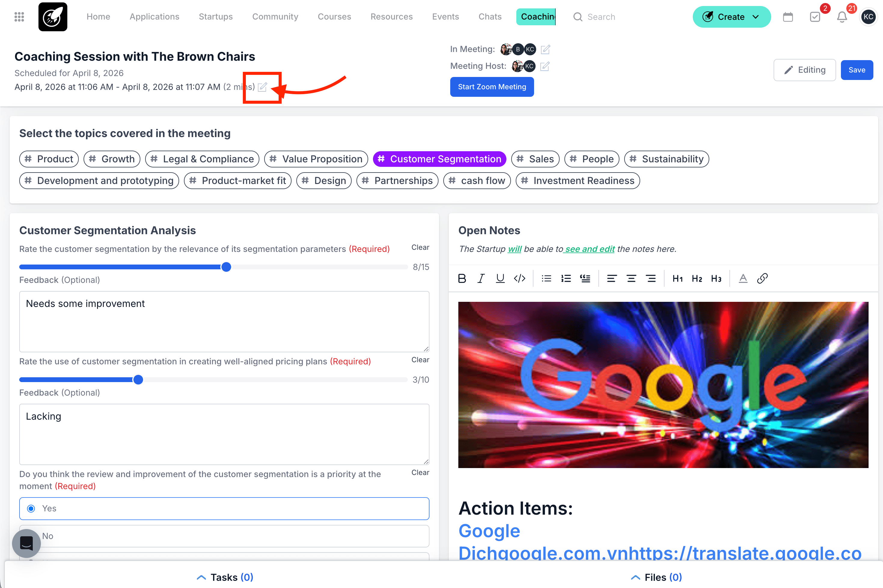Click the Google image in notes
Screen dimensions: 883x588
(x=663, y=385)
